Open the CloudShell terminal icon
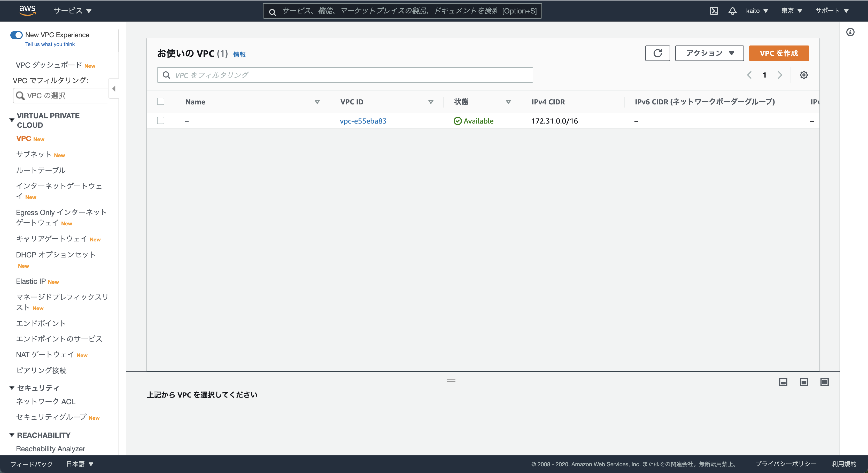Image resolution: width=868 pixels, height=473 pixels. pyautogui.click(x=714, y=11)
